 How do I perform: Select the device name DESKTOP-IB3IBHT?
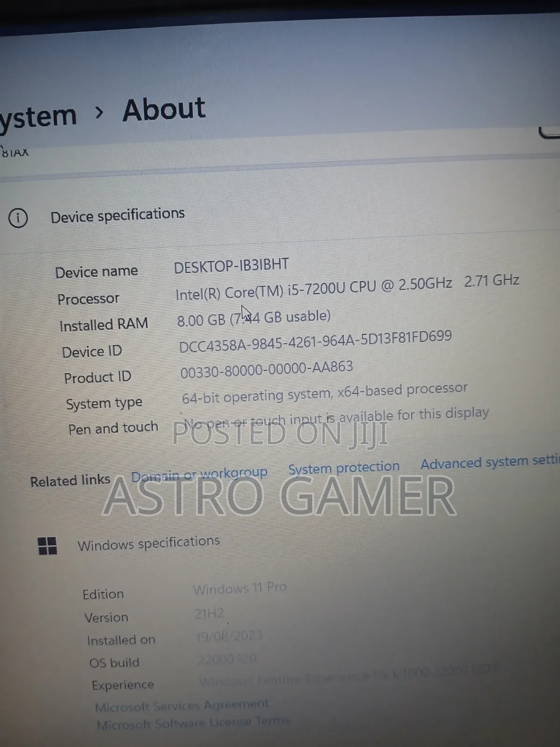231,266
